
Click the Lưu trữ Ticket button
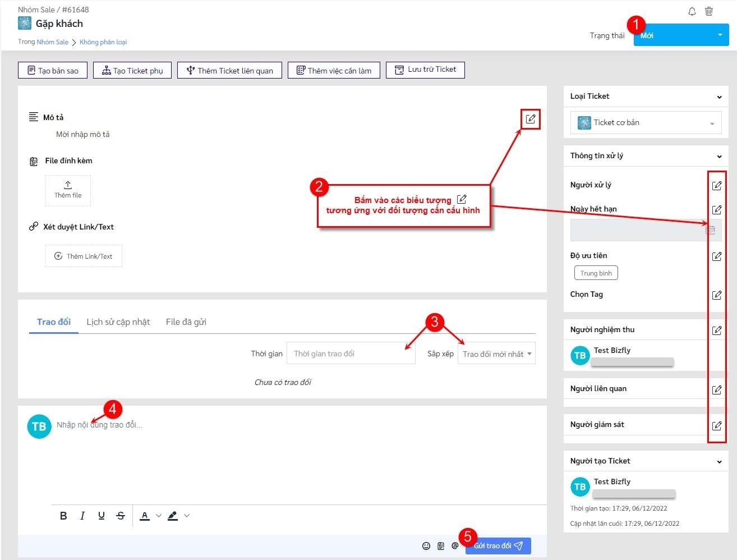pos(425,70)
